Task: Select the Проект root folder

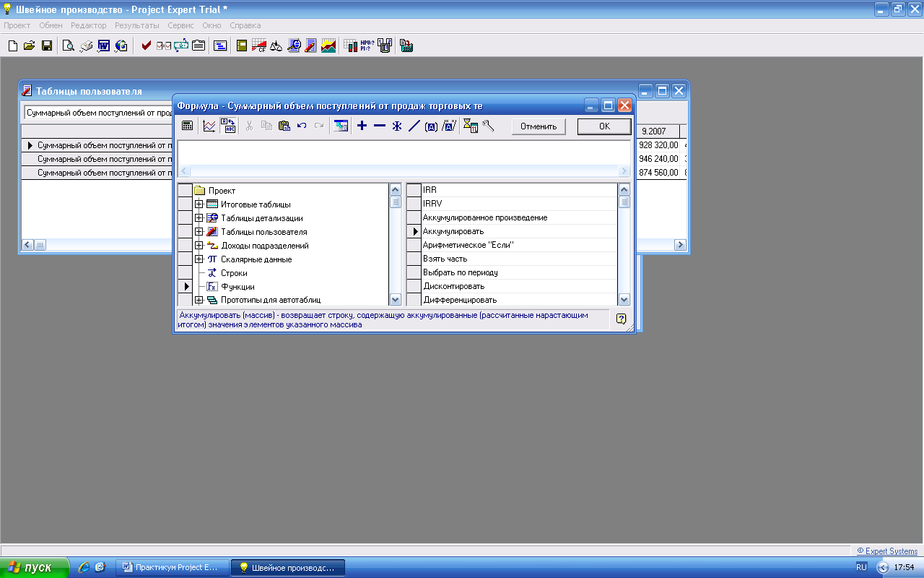Action: [222, 191]
